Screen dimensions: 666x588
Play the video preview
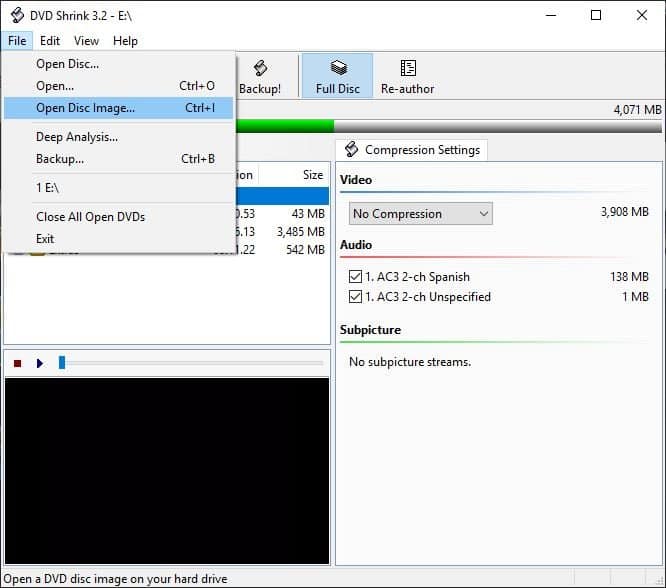coord(40,363)
